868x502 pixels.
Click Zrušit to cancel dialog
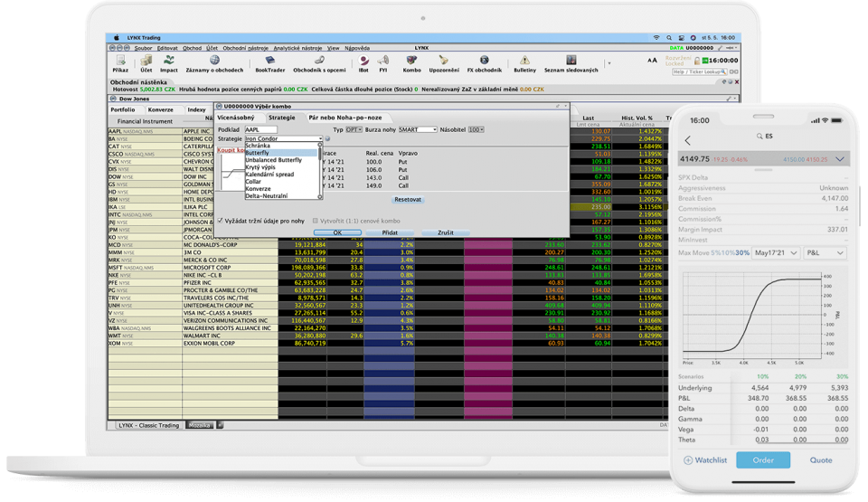446,232
